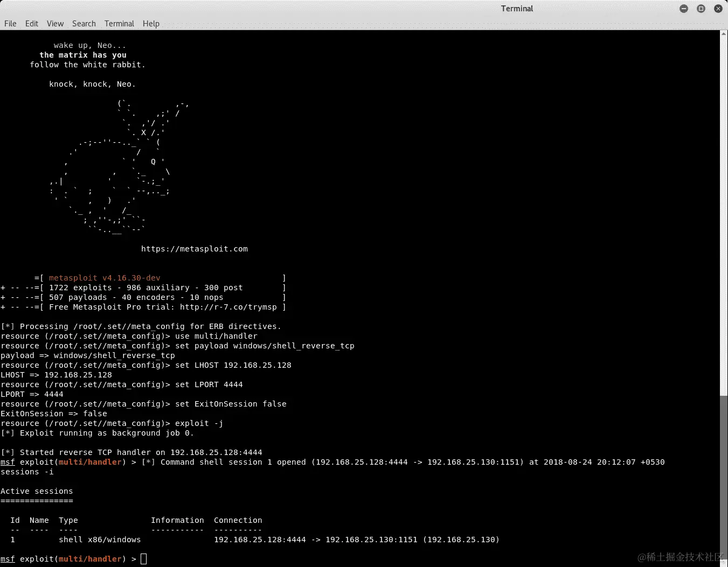
Task: Open the File menu
Action: 10,24
